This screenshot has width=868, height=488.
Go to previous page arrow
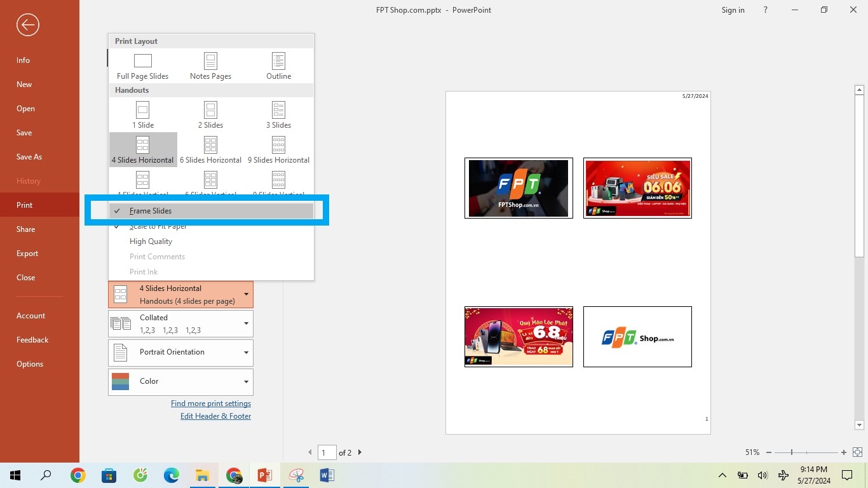pos(310,452)
